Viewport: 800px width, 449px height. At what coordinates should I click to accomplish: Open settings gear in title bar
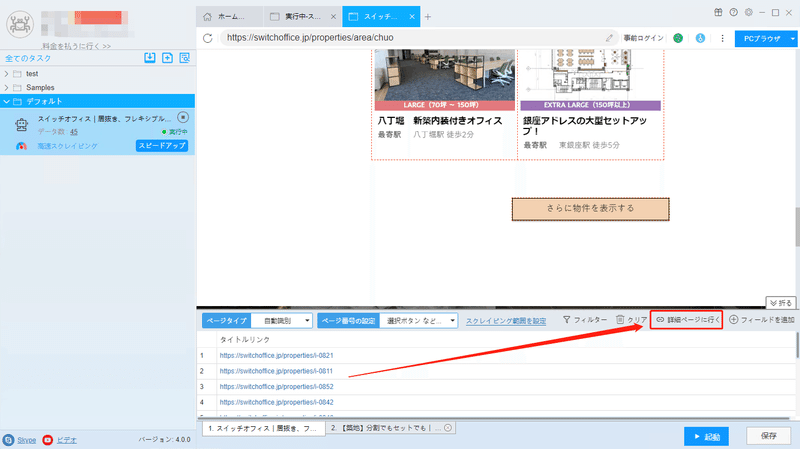point(748,12)
